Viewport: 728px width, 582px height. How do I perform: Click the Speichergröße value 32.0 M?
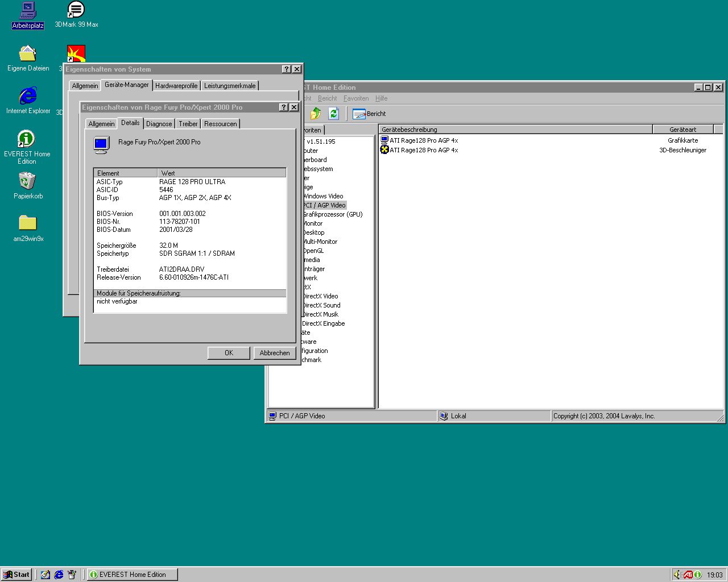click(x=168, y=246)
